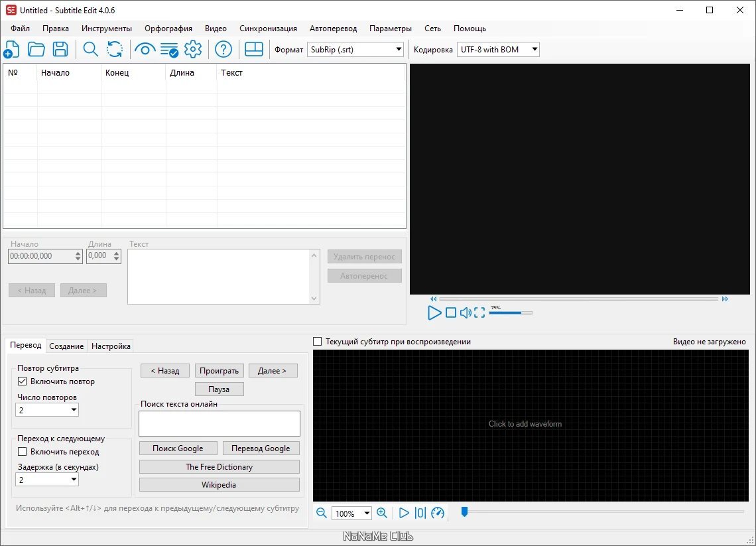The width and height of the screenshot is (756, 546).
Task: Switch to the Создание tab
Action: click(66, 346)
